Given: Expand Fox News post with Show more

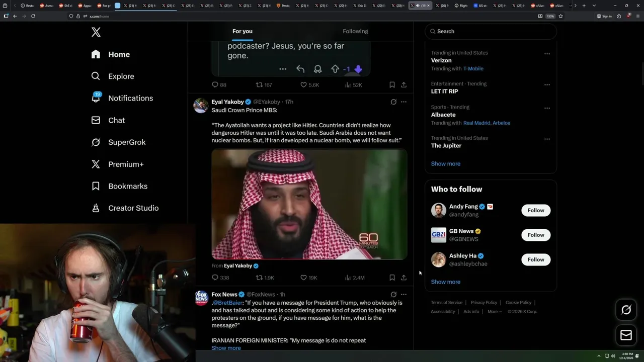Looking at the screenshot, I should [x=226, y=348].
